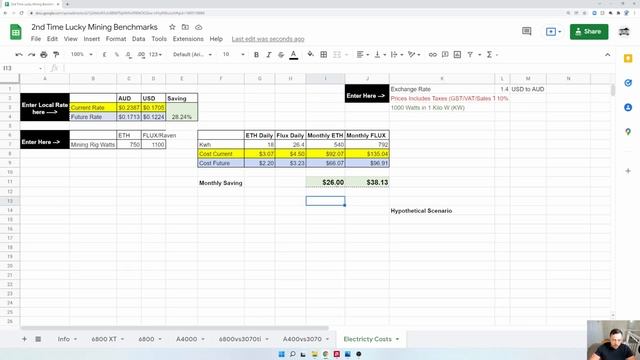
Task: Open the fill color picker
Action: pyautogui.click(x=311, y=54)
